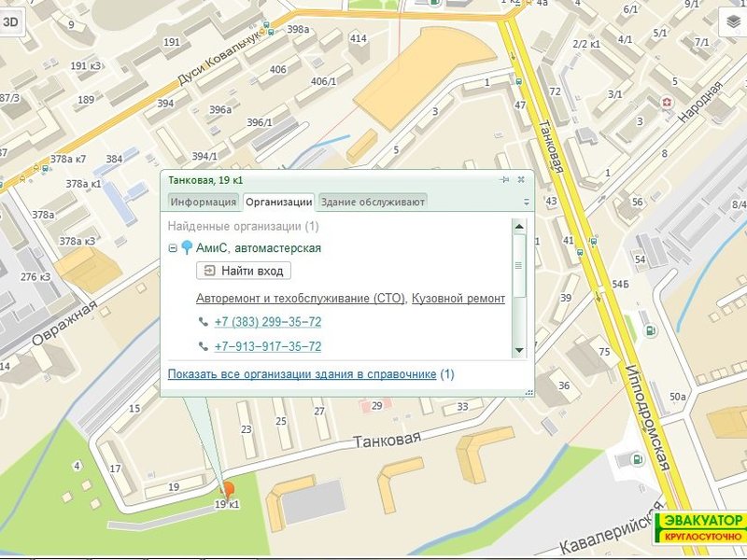Viewport: 747px width, 560px height.
Task: Click the blue pin next to АмиС
Action: (x=187, y=247)
